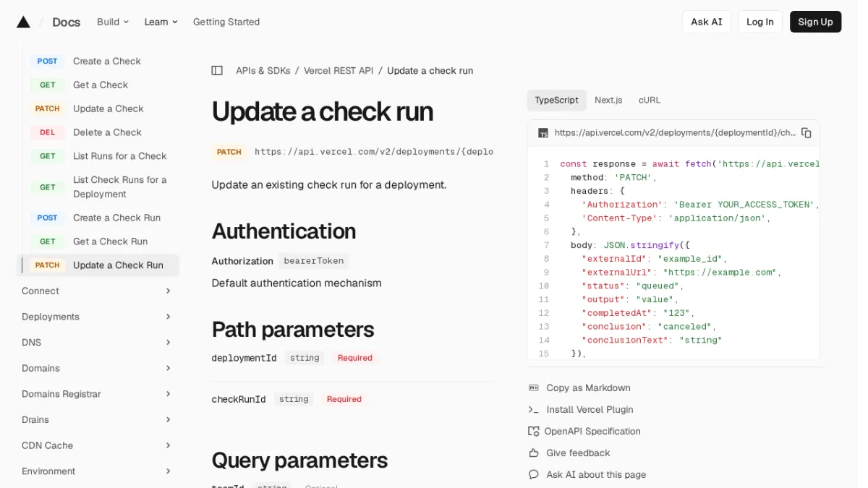Open Create a Check sidebar item

(x=107, y=61)
